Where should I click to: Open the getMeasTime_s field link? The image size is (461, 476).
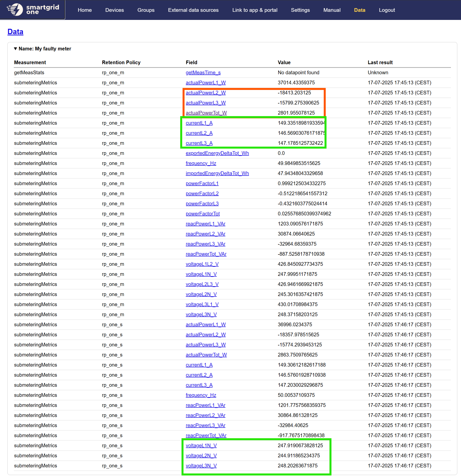tap(203, 73)
